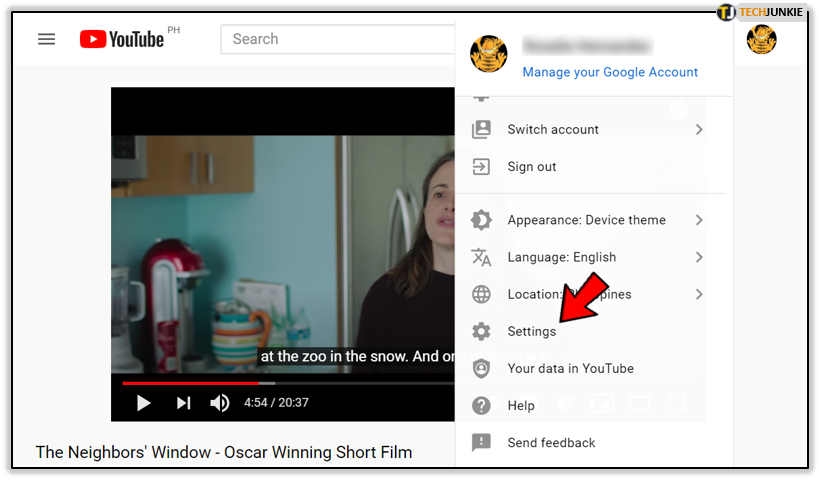Click the Location globe icon
This screenshot has width=820, height=480.
(481, 294)
